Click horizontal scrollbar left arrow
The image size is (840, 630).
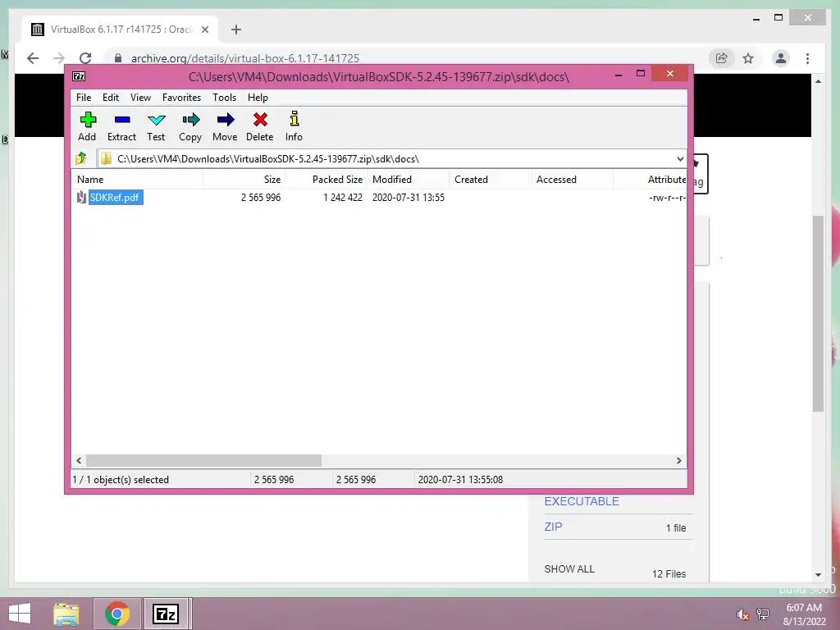[x=80, y=461]
